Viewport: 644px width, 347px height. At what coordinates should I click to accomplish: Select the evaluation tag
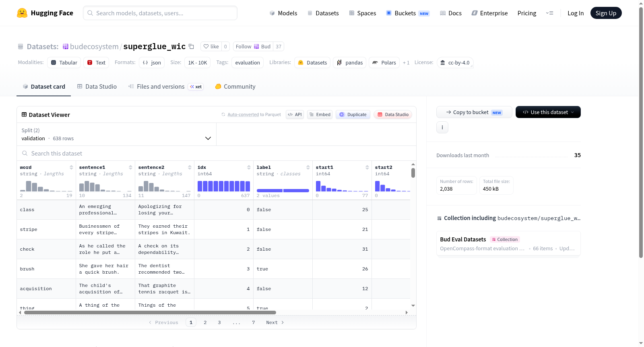[x=248, y=62]
